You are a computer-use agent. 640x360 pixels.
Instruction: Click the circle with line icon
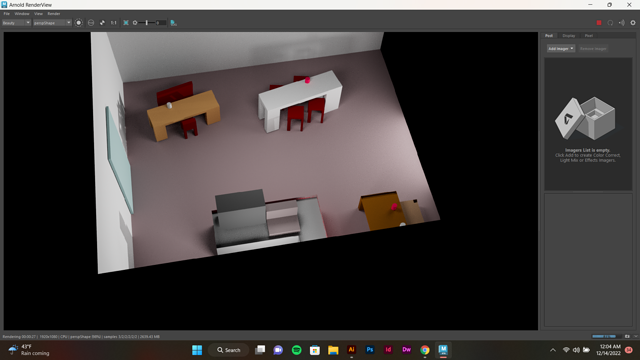click(x=91, y=23)
